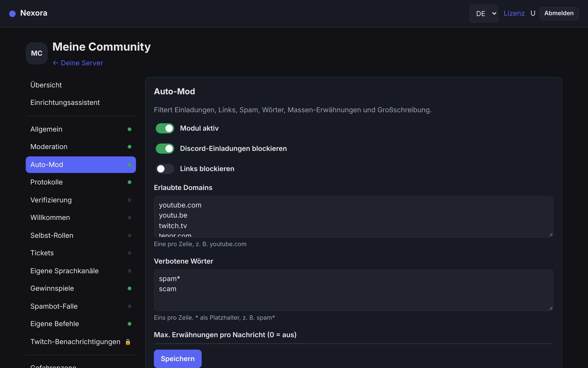Disable Discord-Einladungen blockieren switch
This screenshot has height=368, width=588.
click(165, 149)
